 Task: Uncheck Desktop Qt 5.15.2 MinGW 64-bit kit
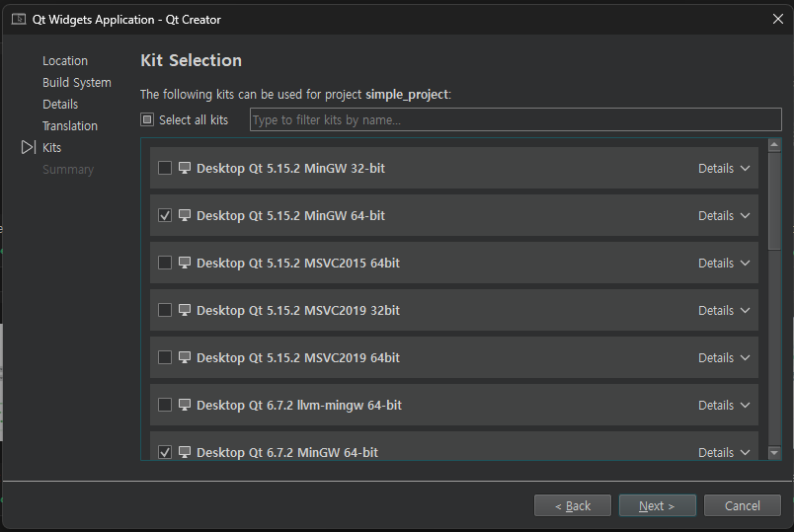pyautogui.click(x=165, y=215)
